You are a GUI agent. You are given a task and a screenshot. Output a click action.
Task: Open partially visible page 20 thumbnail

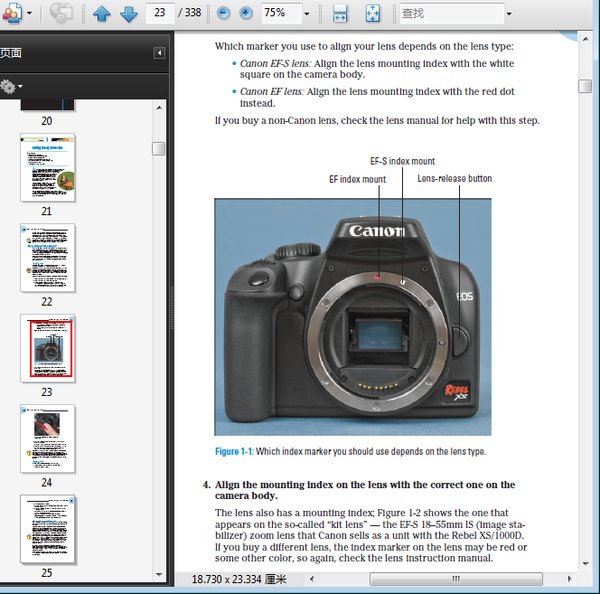coord(47,105)
